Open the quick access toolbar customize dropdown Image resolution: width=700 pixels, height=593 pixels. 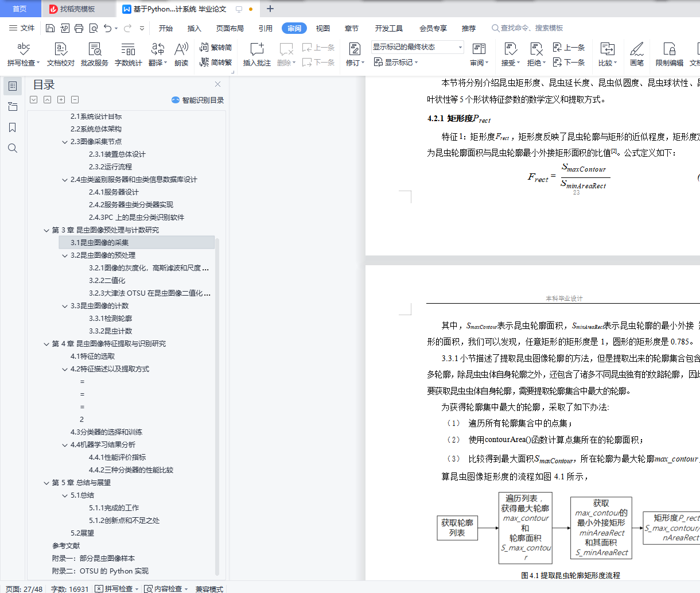tap(142, 28)
